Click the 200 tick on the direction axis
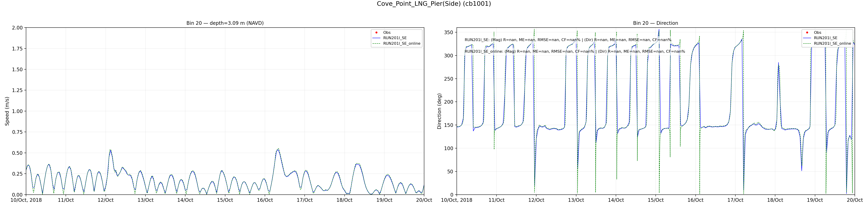868x208 pixels. click(x=449, y=102)
